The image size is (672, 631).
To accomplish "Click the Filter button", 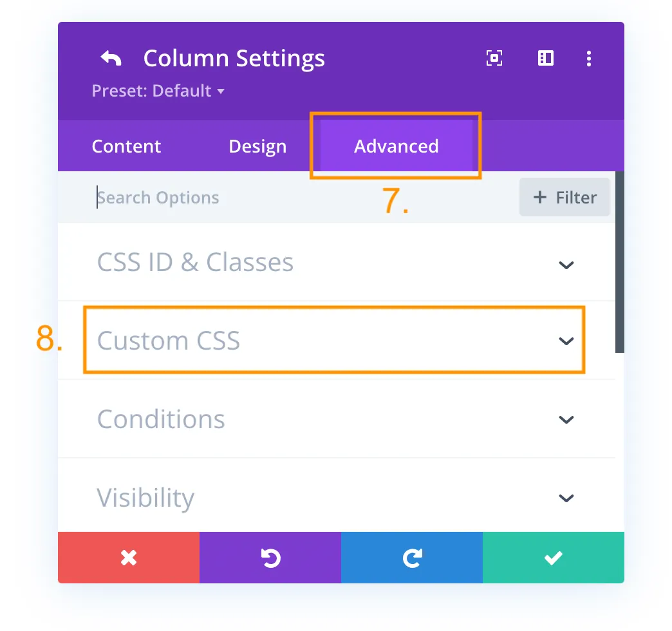I will coord(565,197).
